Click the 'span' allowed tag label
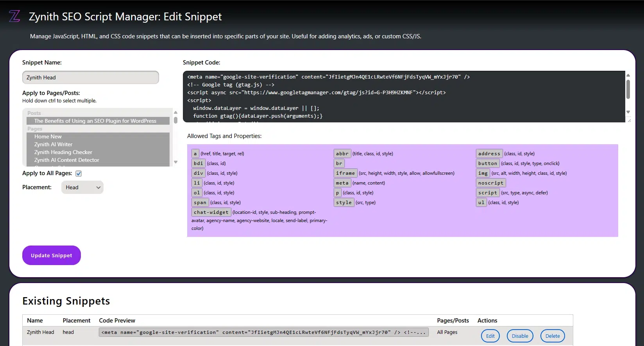Image resolution: width=644 pixels, height=346 pixels. click(x=200, y=203)
